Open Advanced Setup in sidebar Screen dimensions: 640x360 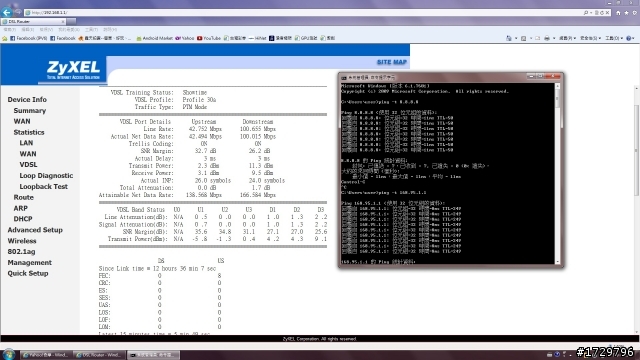click(x=35, y=230)
